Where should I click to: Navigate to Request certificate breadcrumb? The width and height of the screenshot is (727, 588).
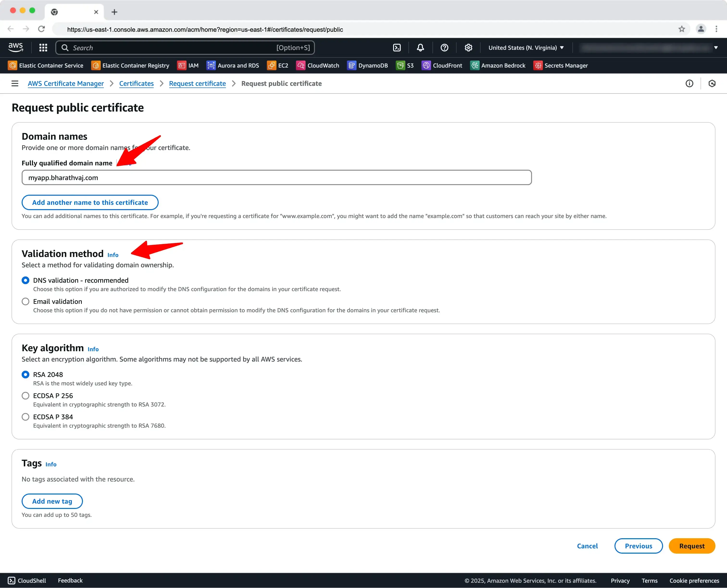pyautogui.click(x=197, y=83)
